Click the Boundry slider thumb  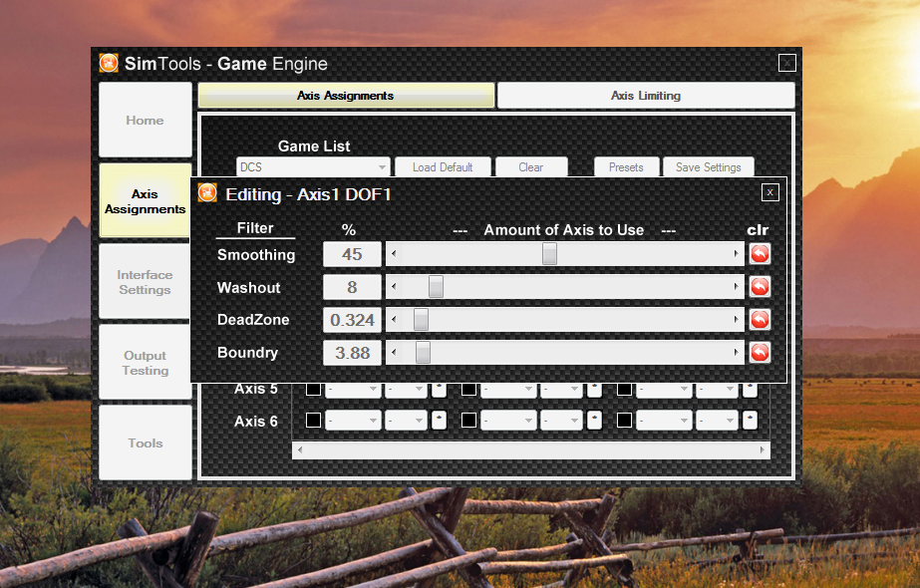point(423,353)
